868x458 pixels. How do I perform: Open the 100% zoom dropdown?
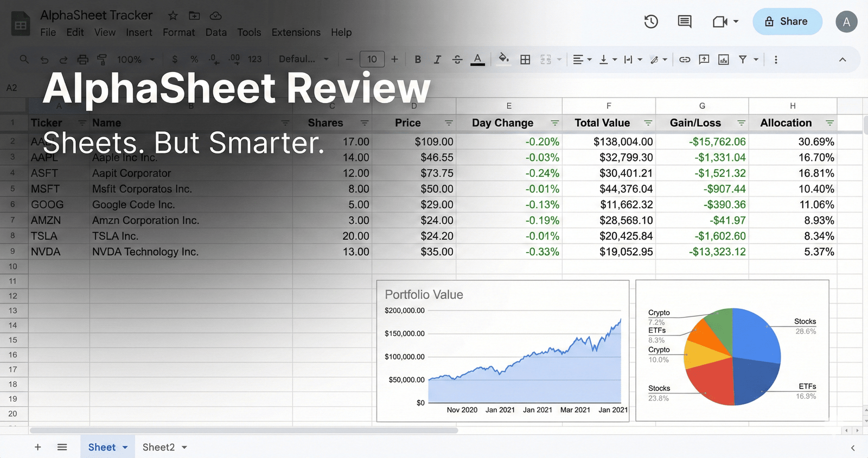[x=136, y=60]
